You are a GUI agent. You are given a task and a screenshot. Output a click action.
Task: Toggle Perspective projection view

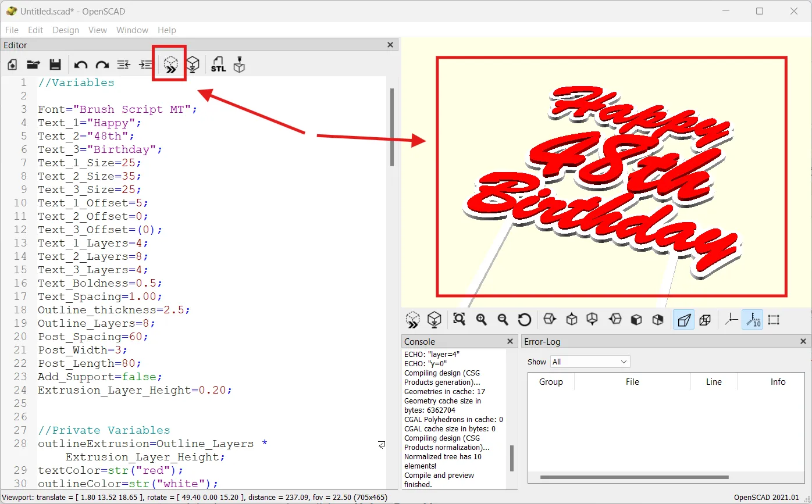tap(683, 320)
